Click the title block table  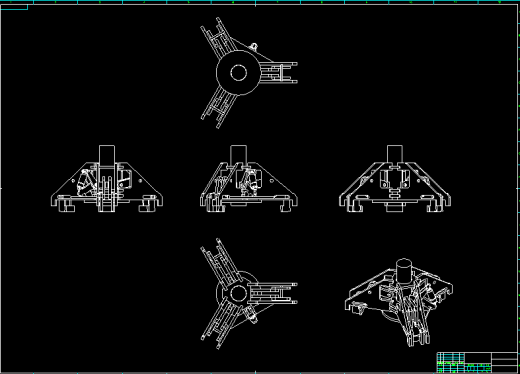pyautogui.click(x=477, y=362)
